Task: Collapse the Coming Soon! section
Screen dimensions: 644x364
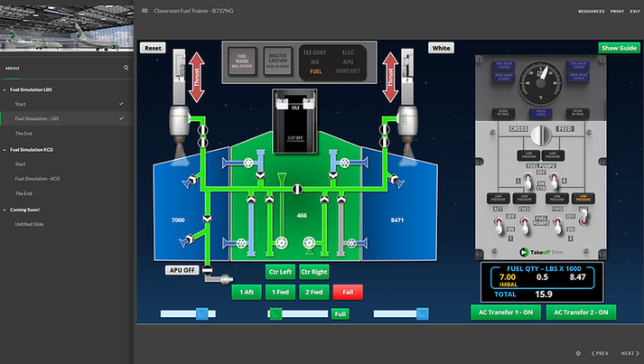Action: pyautogui.click(x=5, y=210)
